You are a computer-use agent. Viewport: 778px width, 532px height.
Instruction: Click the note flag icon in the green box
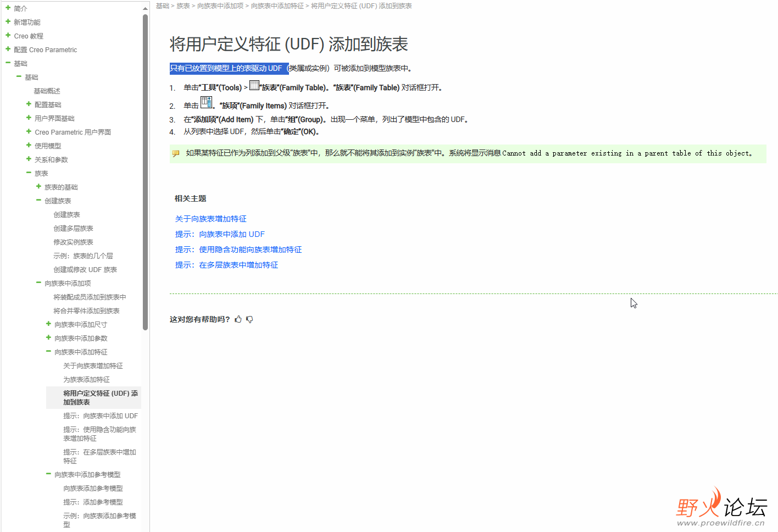coord(176,153)
